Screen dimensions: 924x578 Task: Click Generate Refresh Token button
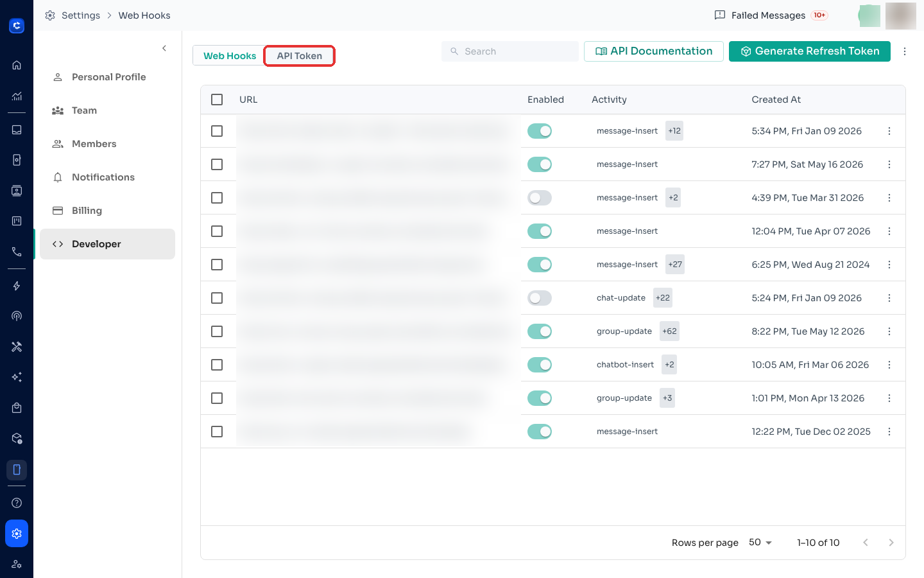(x=810, y=51)
